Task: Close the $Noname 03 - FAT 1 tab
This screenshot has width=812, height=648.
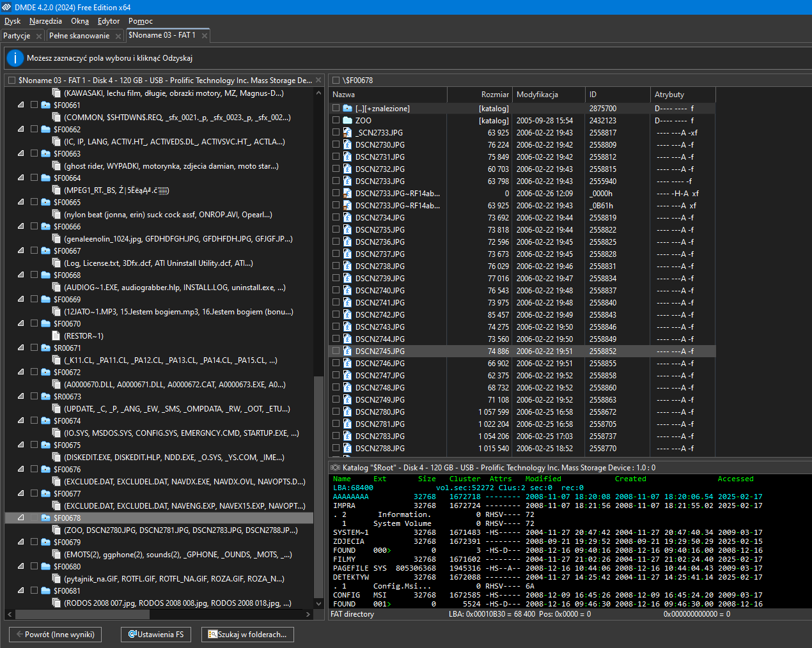Action: pos(205,36)
